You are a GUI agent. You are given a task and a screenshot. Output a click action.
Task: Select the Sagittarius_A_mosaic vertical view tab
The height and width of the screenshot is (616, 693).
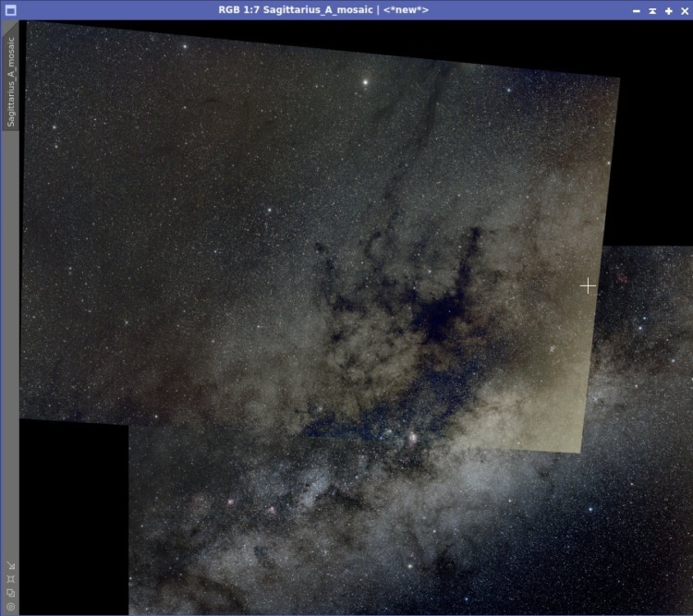(x=10, y=81)
